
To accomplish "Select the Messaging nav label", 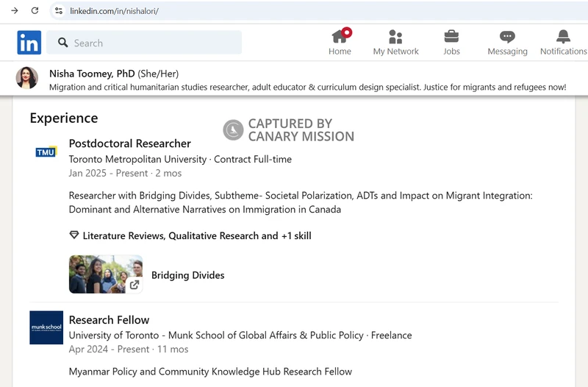I will 507,52.
